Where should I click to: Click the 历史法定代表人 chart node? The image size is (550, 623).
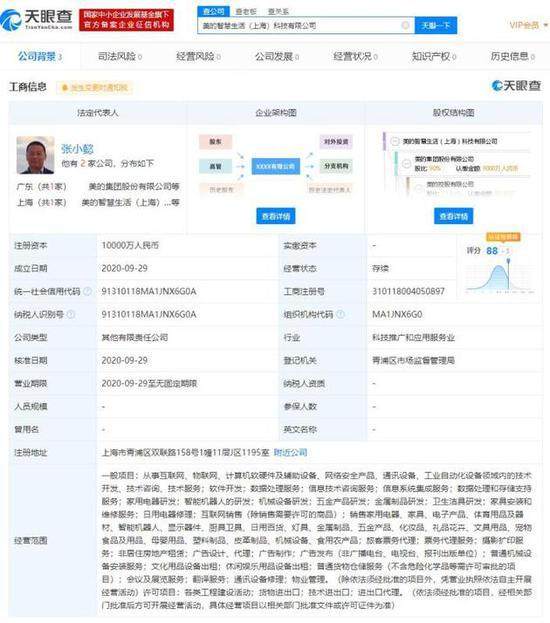[329, 190]
